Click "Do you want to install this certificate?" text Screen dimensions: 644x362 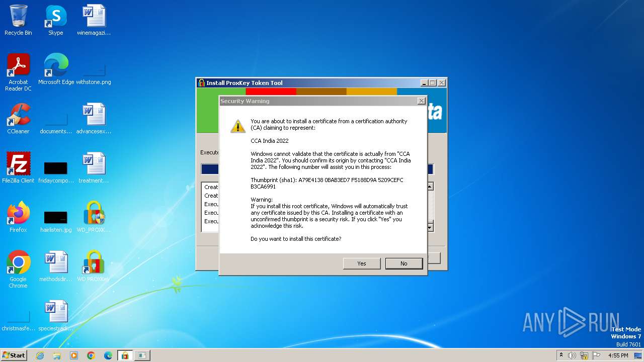point(296,239)
